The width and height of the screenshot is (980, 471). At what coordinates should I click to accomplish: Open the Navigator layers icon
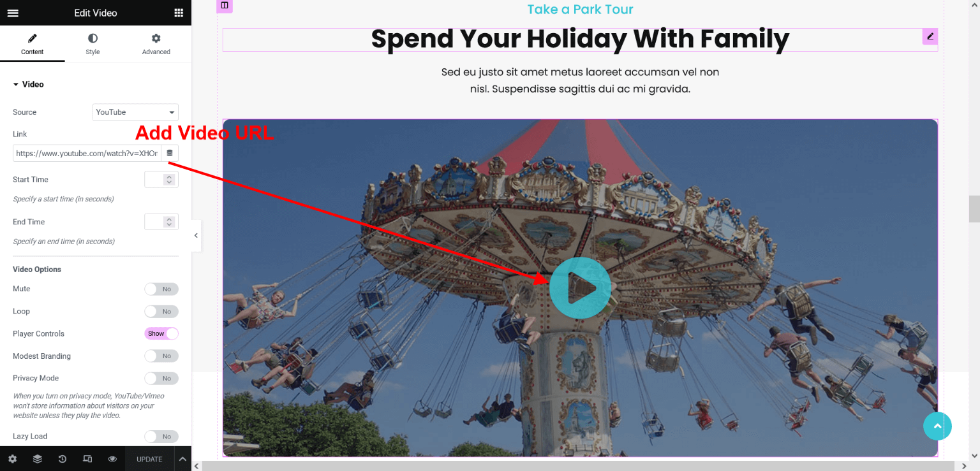pos(38,459)
